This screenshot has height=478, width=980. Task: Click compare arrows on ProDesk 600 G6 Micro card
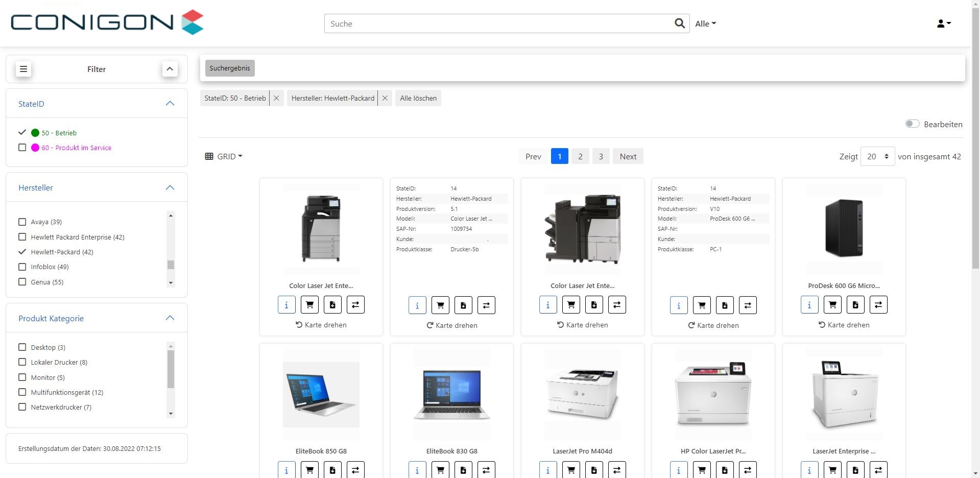[x=878, y=305]
